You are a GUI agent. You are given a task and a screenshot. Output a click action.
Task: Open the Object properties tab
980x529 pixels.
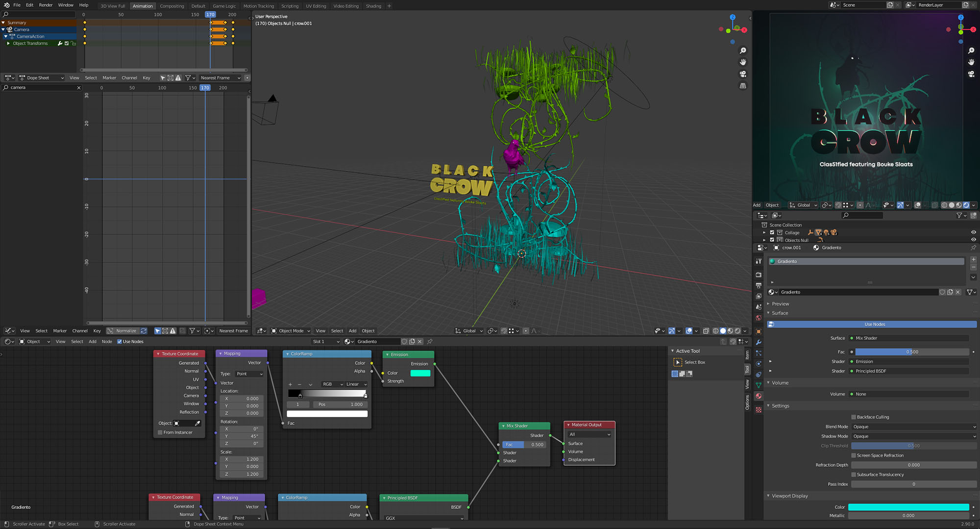click(x=759, y=331)
